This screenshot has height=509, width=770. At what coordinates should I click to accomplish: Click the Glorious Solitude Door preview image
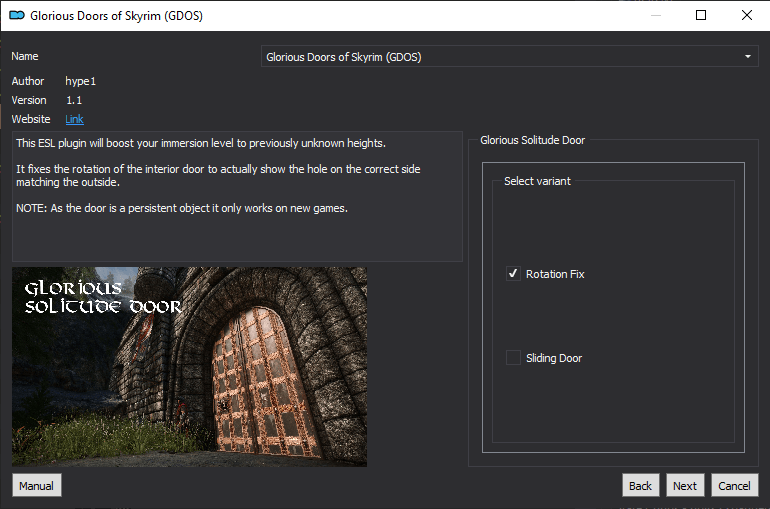(x=190, y=367)
